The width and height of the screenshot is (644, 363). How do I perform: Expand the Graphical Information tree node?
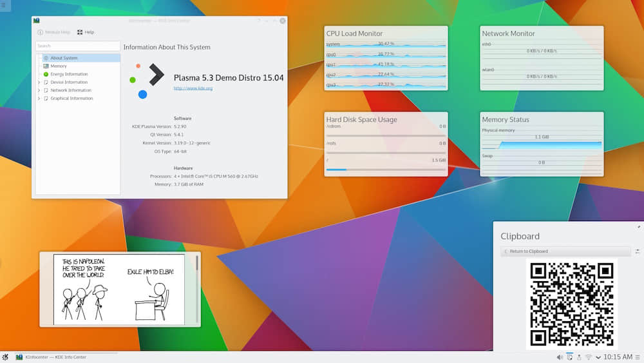click(39, 99)
